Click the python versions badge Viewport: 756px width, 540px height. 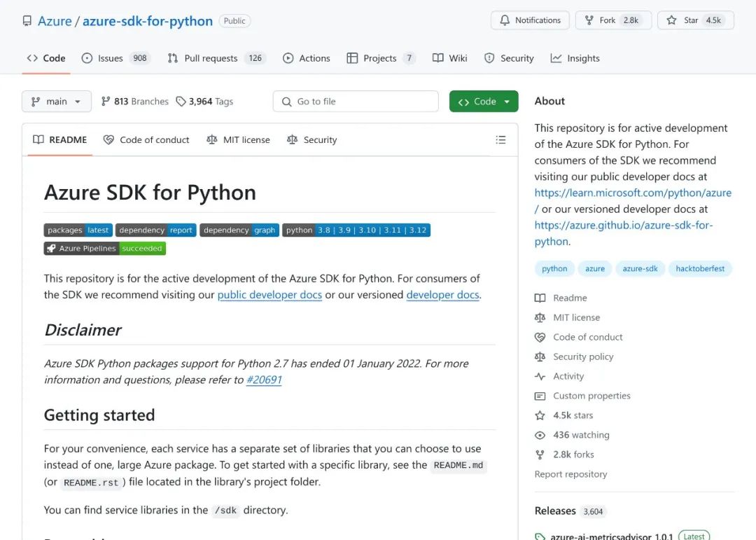[x=356, y=230]
